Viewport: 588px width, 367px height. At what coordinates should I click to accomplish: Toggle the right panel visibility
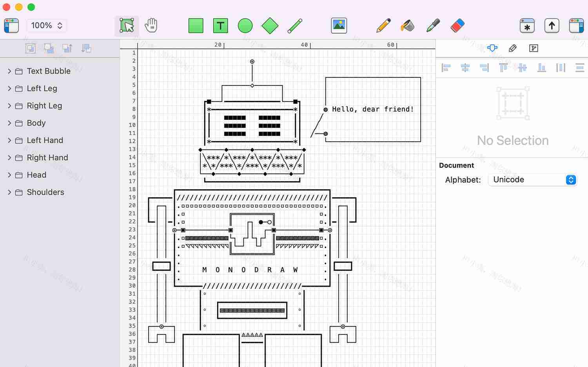(575, 25)
